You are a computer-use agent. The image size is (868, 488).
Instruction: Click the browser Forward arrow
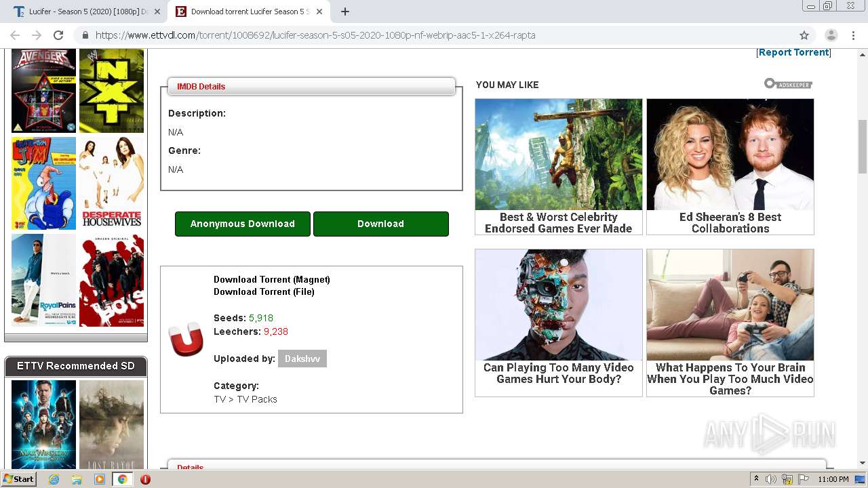(37, 35)
